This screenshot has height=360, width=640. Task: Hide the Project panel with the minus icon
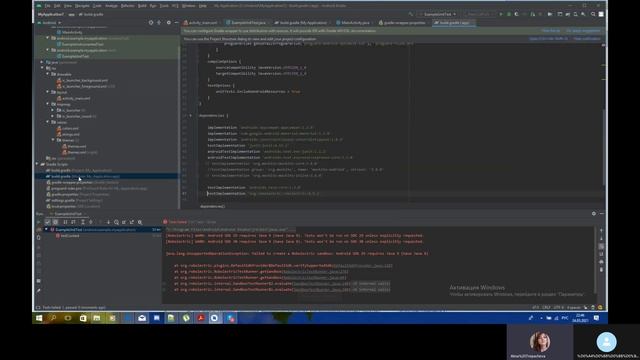(x=176, y=23)
